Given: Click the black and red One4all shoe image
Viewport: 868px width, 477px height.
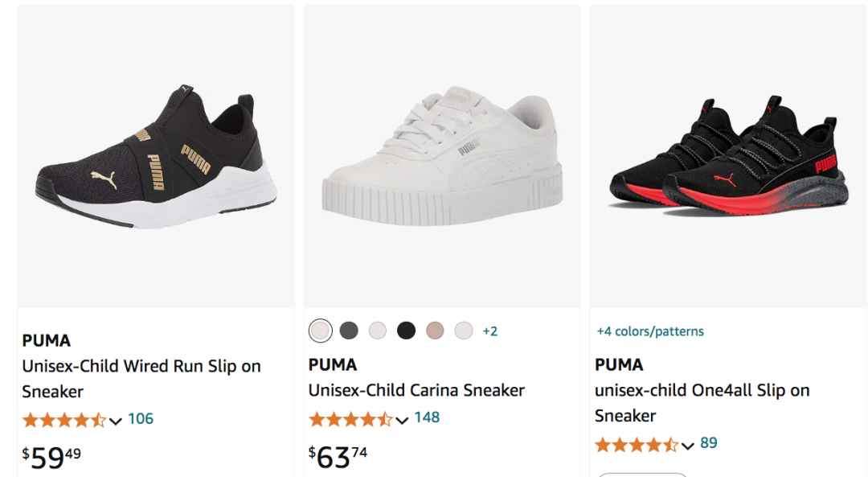Looking at the screenshot, I should tap(727, 157).
